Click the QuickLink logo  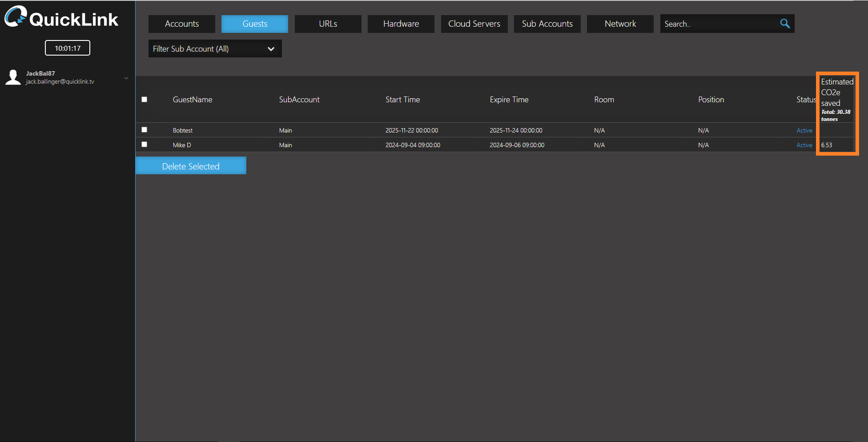click(x=61, y=18)
